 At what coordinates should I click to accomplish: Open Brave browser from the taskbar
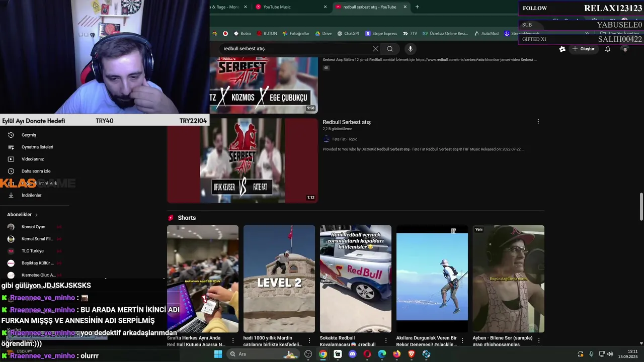[x=412, y=354]
